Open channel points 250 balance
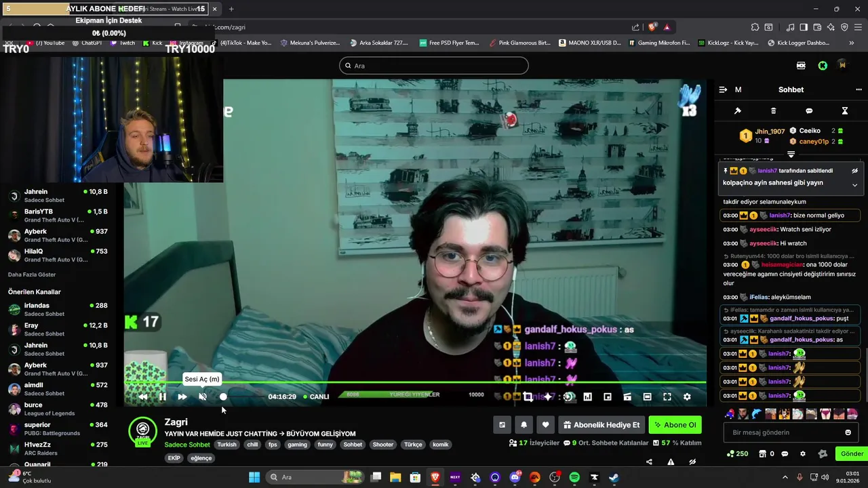The image size is (868, 488). [x=737, y=453]
